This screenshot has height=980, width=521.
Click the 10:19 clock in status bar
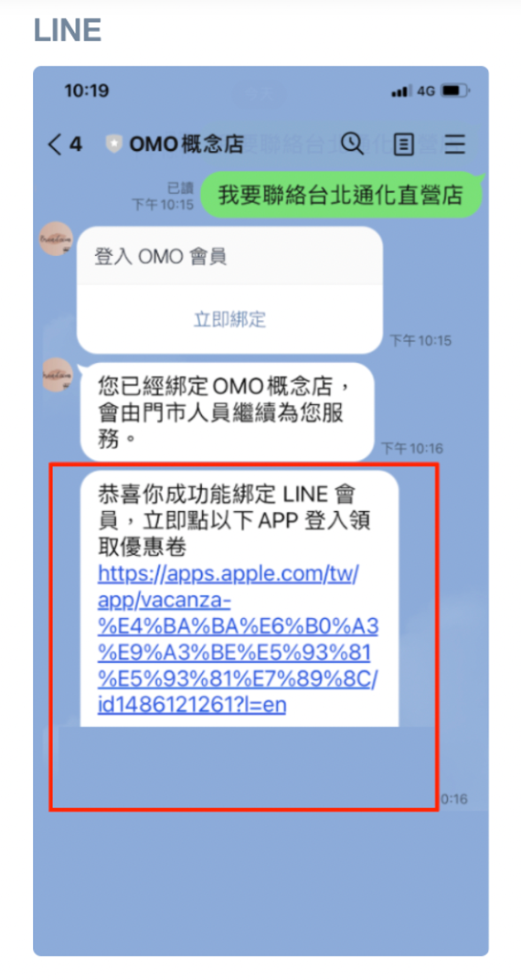86,91
